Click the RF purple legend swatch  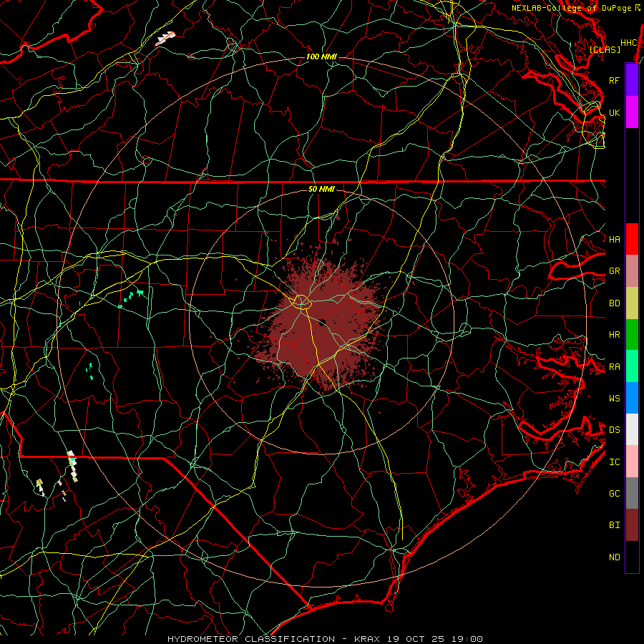(632, 80)
